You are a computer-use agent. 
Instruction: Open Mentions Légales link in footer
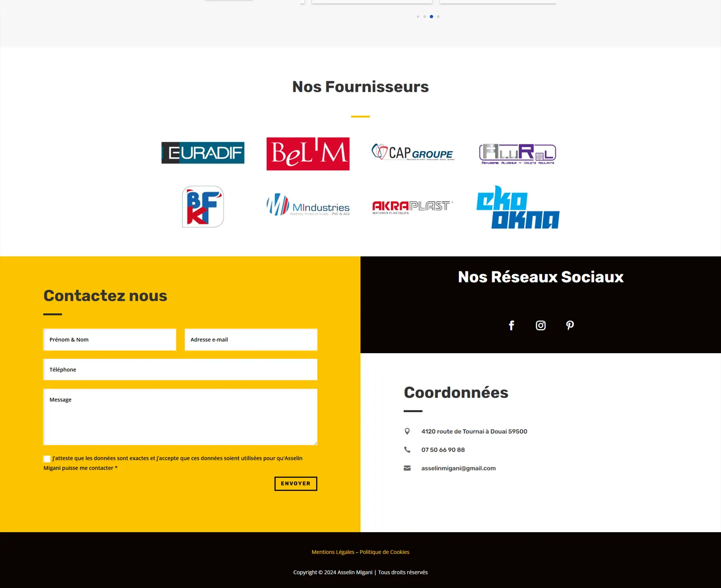tap(333, 552)
